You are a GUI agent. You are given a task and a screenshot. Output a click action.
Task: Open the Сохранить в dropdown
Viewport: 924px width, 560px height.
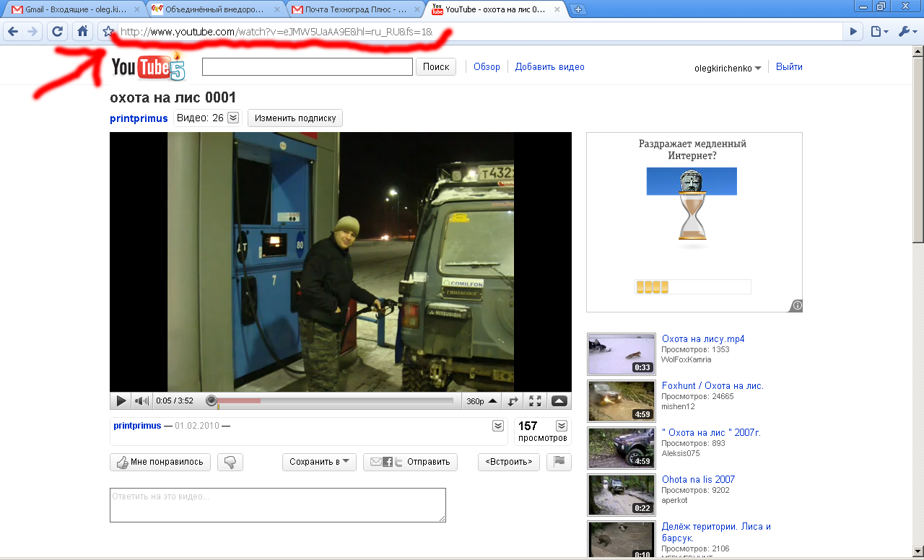click(319, 462)
